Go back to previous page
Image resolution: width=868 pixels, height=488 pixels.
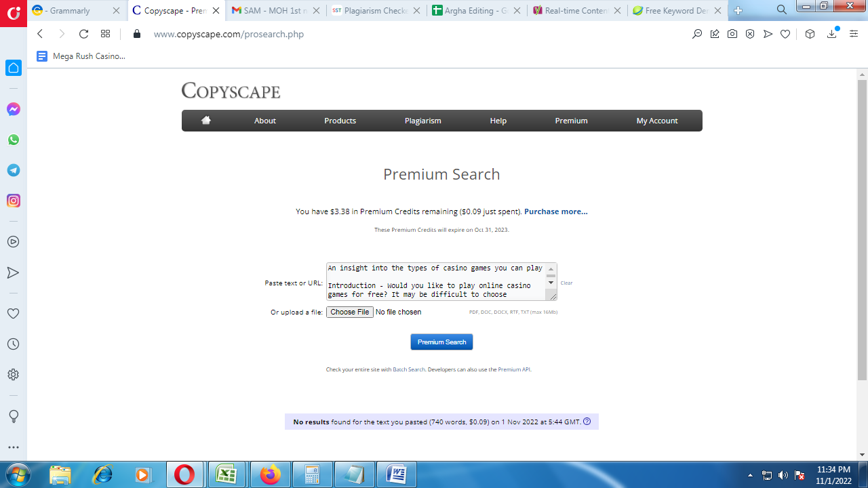pyautogui.click(x=40, y=34)
